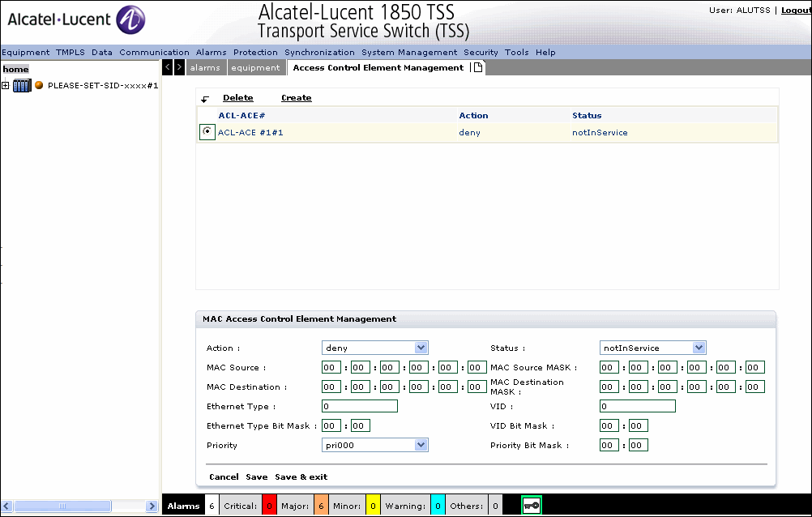The height and width of the screenshot is (517, 812).
Task: Click the red Critical alarm counter
Action: (x=269, y=506)
